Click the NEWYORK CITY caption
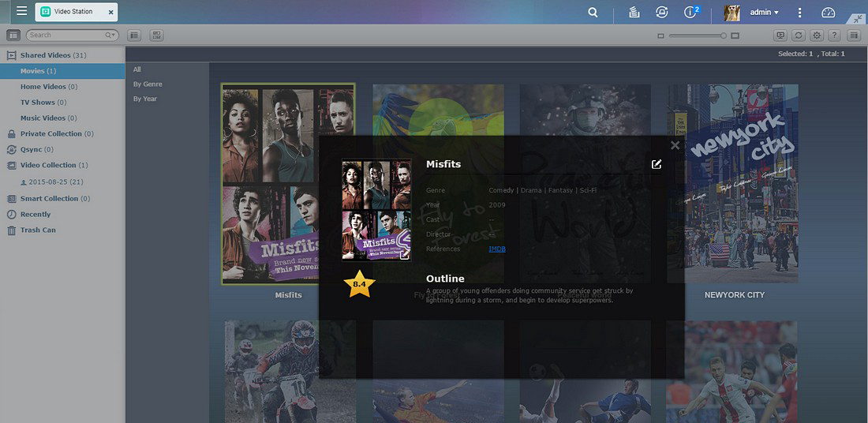 pyautogui.click(x=734, y=295)
